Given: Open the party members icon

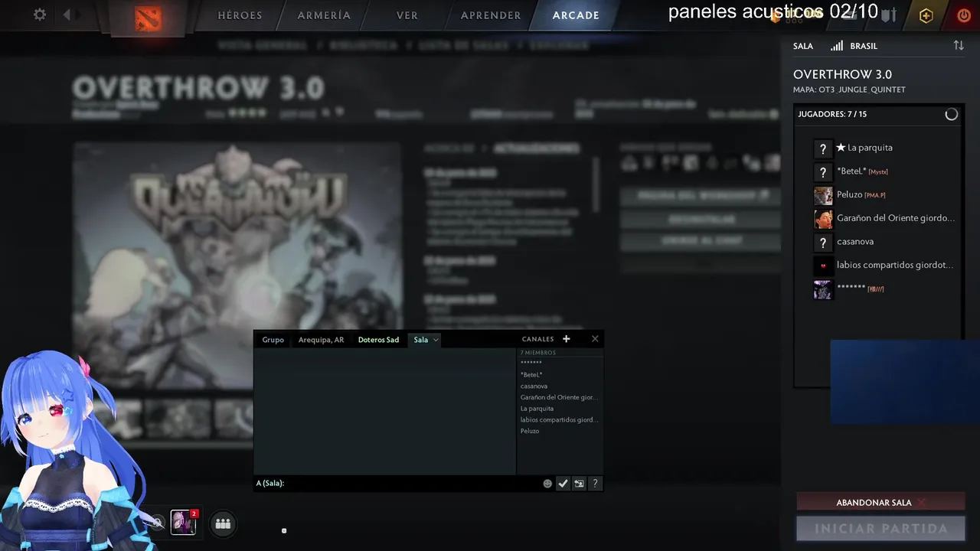Looking at the screenshot, I should [223, 523].
